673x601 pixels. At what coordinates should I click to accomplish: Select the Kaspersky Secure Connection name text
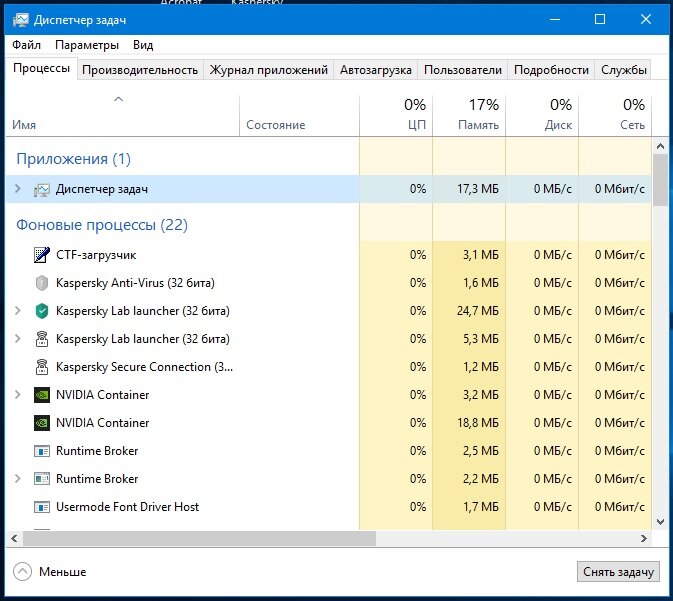point(144,367)
